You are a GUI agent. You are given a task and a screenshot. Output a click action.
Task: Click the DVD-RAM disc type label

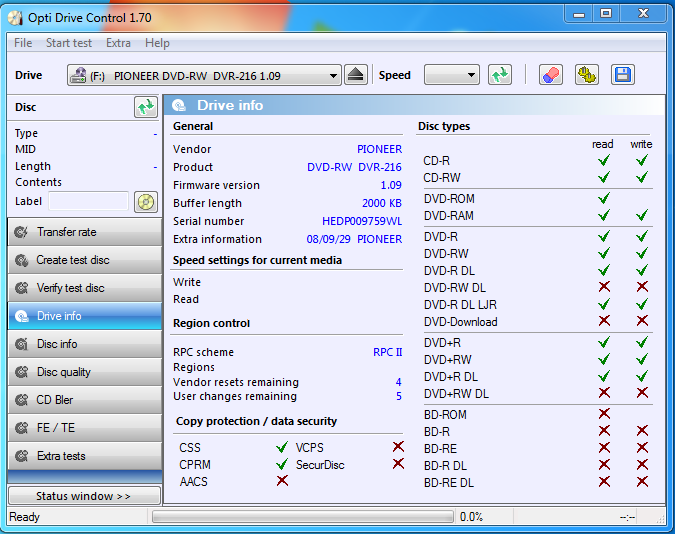(x=449, y=216)
